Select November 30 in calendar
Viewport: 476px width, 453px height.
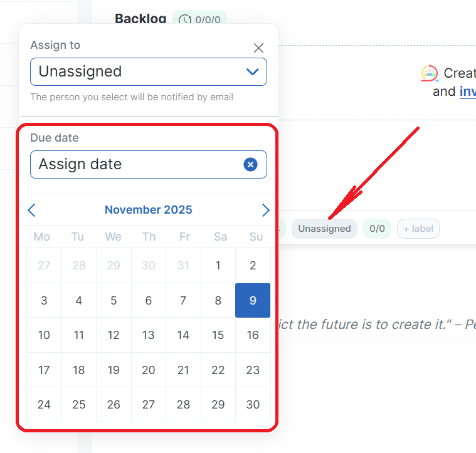tap(253, 405)
